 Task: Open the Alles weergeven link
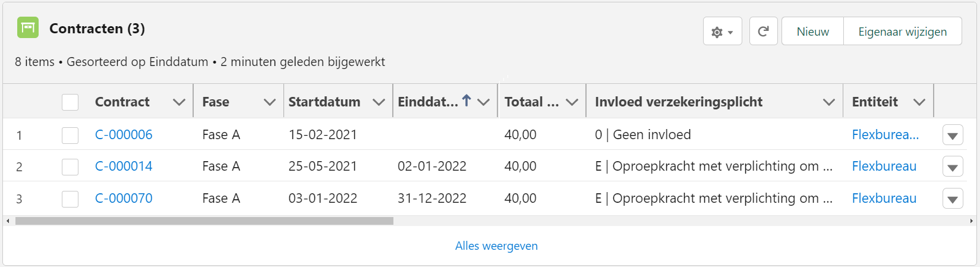[496, 246]
